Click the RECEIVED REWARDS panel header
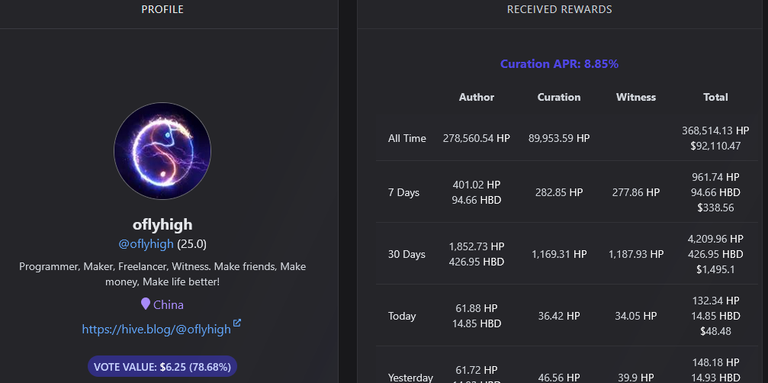The height and width of the screenshot is (383, 768). pyautogui.click(x=559, y=9)
